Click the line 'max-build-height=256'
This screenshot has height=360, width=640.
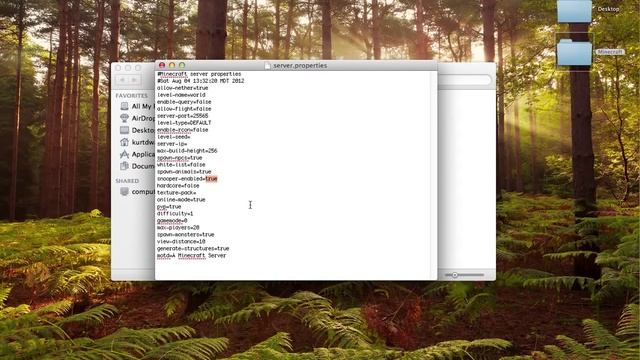[187, 151]
